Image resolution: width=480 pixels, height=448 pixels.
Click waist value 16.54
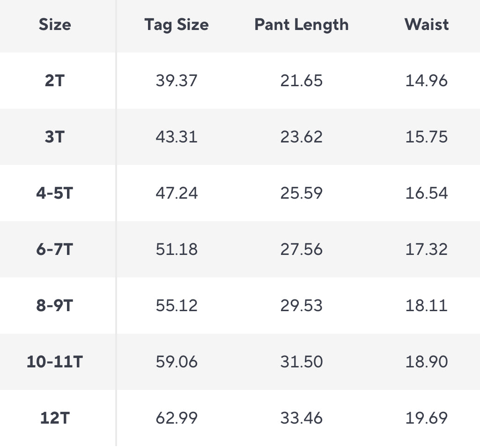point(427,193)
